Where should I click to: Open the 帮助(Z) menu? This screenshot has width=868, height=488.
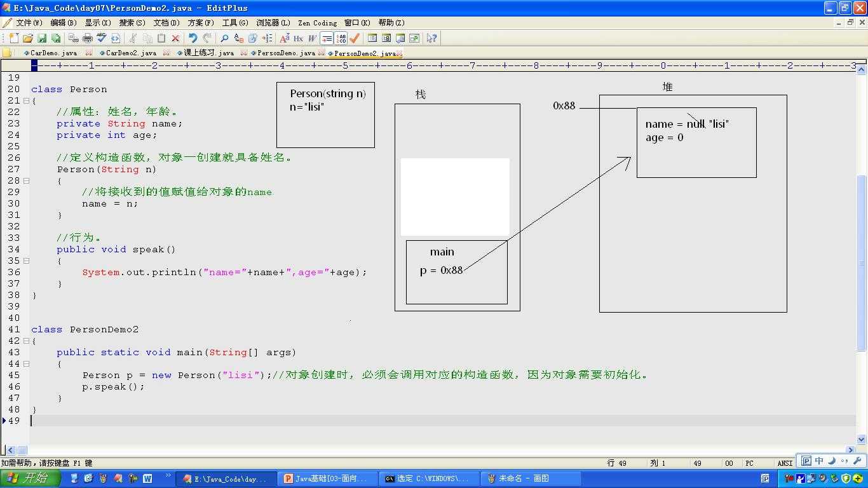[391, 22]
